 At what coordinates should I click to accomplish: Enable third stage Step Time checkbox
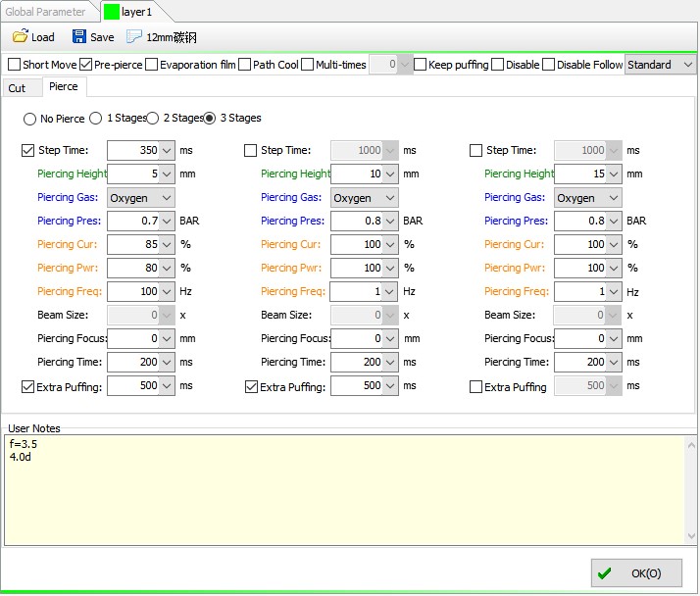[475, 150]
